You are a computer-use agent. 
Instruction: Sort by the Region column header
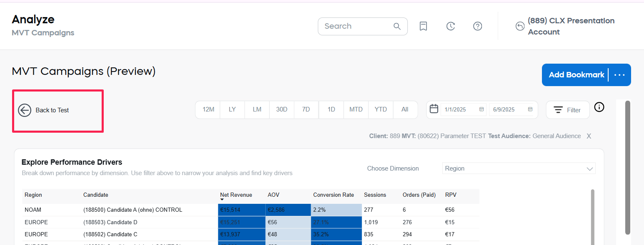tap(33, 195)
